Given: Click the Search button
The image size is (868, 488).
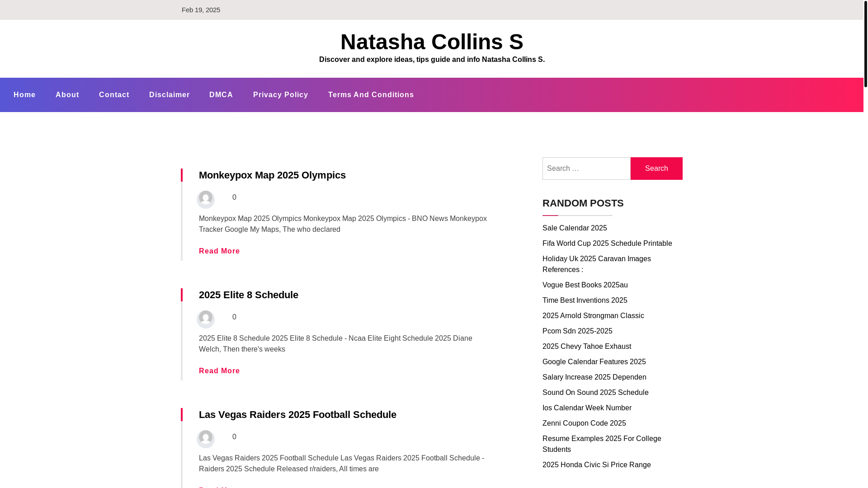Looking at the screenshot, I should pos(656,169).
